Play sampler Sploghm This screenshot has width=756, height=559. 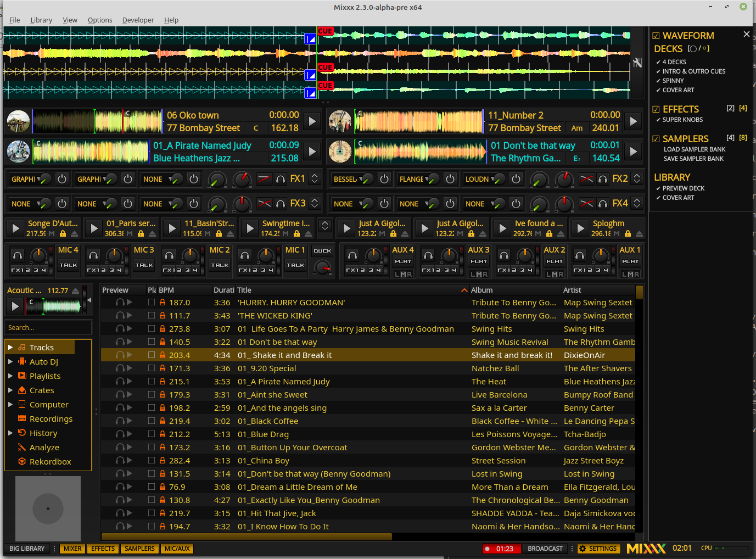581,228
